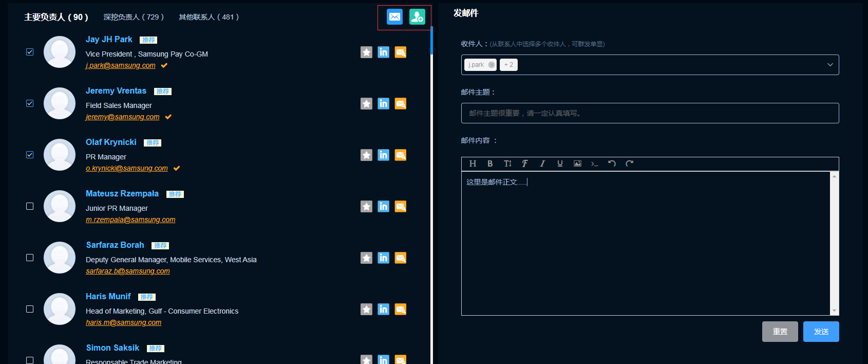Screen dimensions: 868x364
Task: Toggle underline formatting in email editor
Action: [560, 163]
